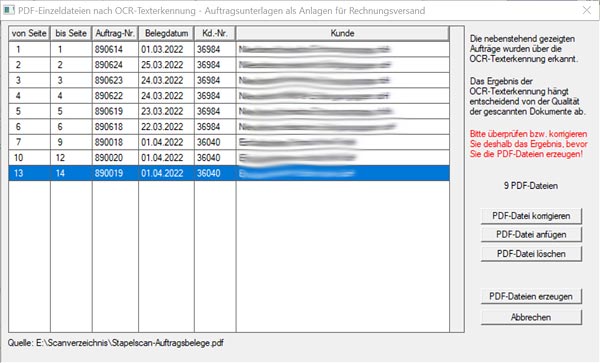Select the row for order 890018
Screen dimensions: 600x363
click(x=229, y=142)
